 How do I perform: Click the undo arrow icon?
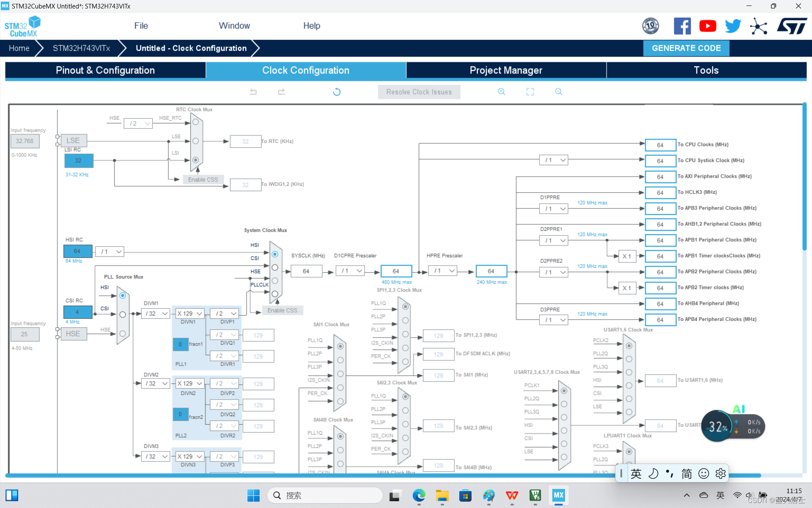click(253, 91)
